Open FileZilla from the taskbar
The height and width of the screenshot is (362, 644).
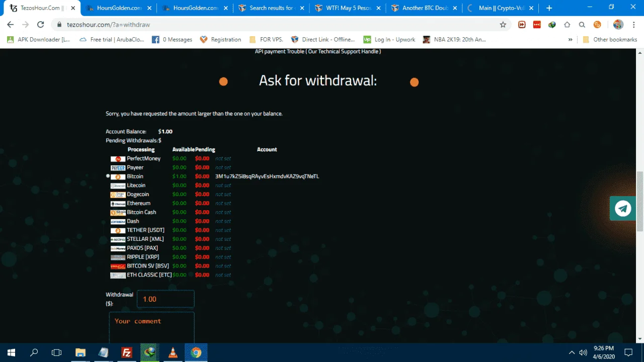[x=127, y=352]
